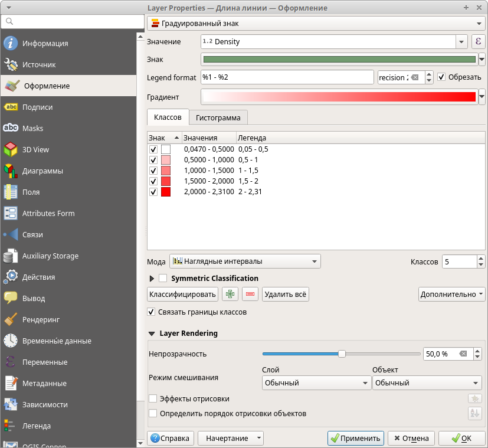The image size is (488, 448).
Task: Click the green add class button
Action: click(x=230, y=294)
